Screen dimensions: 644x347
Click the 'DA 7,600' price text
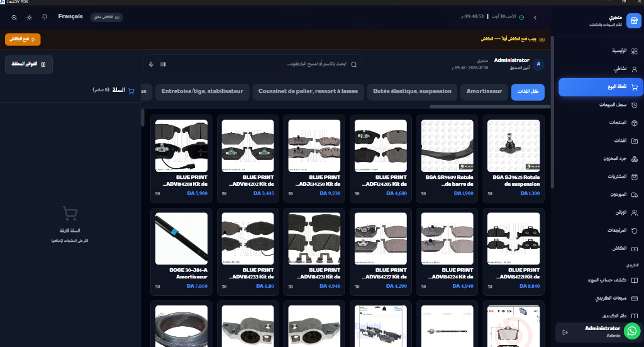[197, 286]
